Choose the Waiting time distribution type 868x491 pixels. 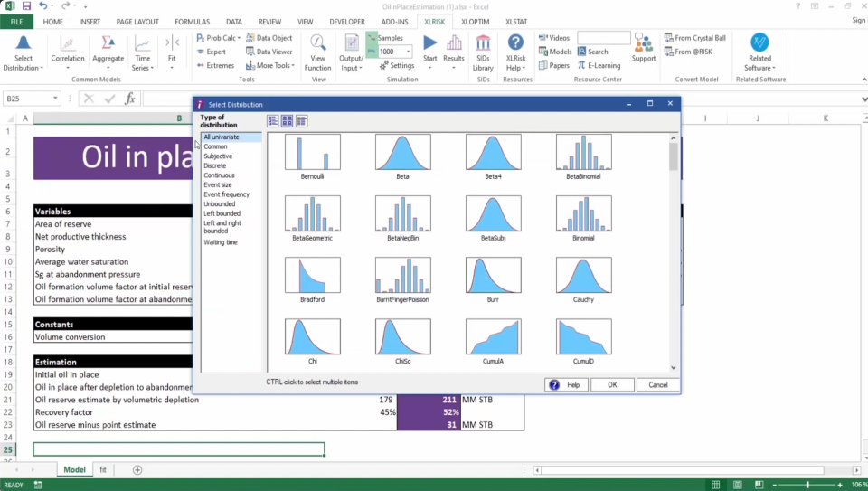[x=221, y=242]
